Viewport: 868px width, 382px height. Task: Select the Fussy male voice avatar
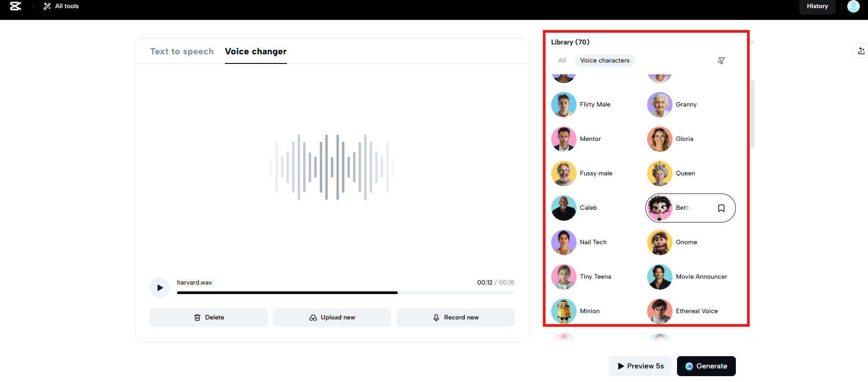[564, 174]
